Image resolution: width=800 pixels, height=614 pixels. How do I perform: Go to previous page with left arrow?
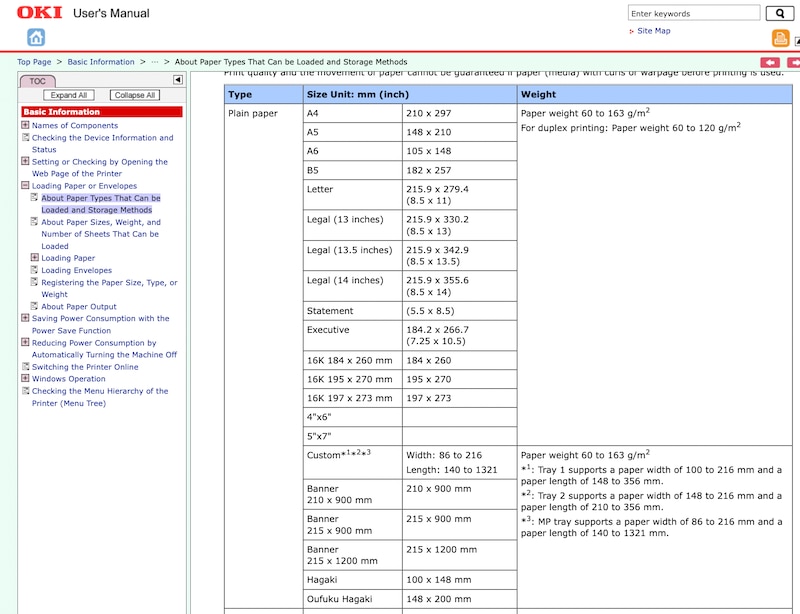point(770,62)
